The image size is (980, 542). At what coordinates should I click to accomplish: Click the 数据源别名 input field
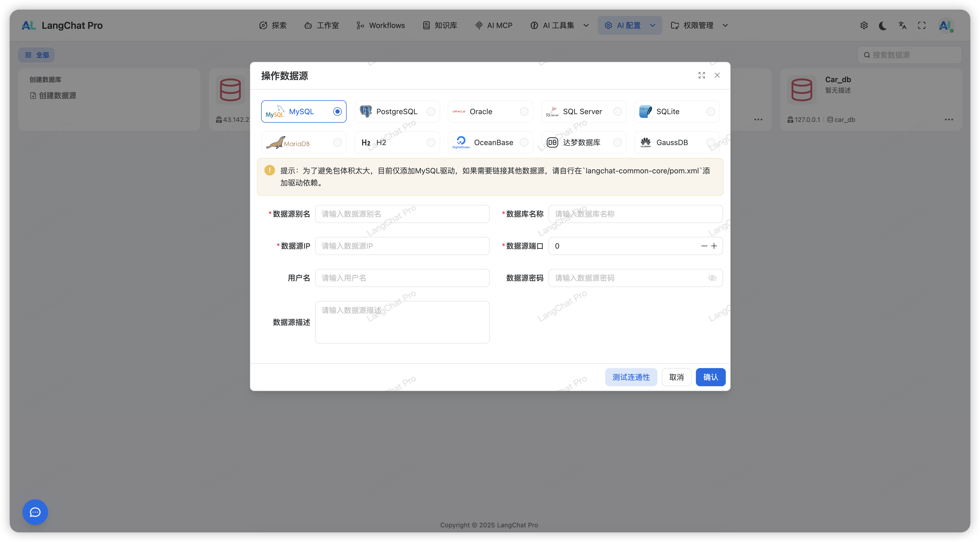pyautogui.click(x=402, y=214)
